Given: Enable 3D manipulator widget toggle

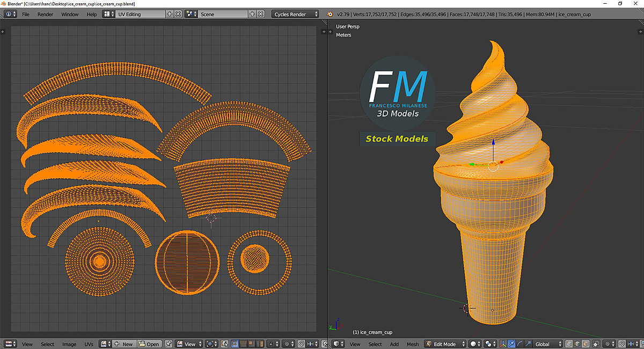Looking at the screenshot, I should [502, 344].
